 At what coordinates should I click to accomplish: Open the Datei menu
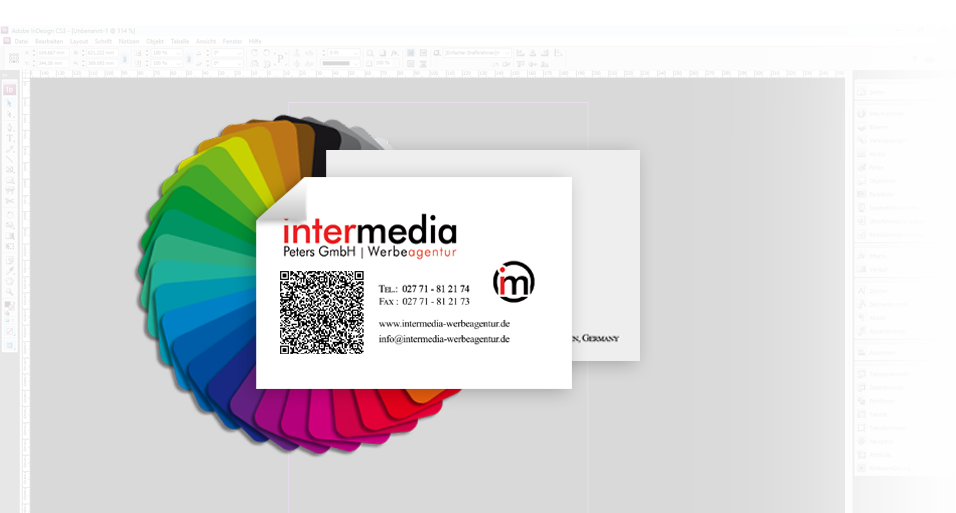21,41
